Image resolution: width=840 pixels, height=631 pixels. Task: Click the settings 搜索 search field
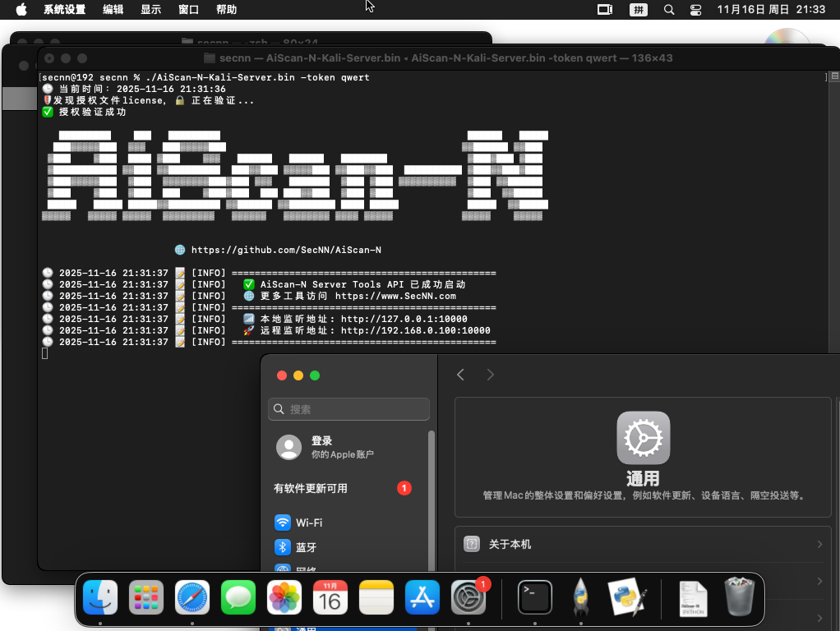[348, 409]
